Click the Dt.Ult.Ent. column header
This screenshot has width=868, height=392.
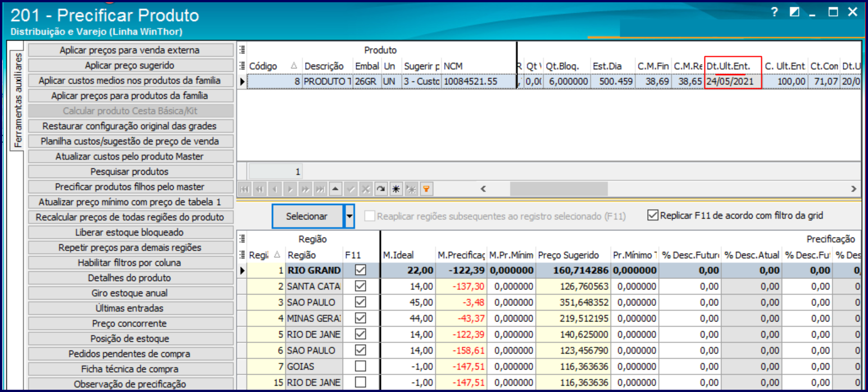733,66
